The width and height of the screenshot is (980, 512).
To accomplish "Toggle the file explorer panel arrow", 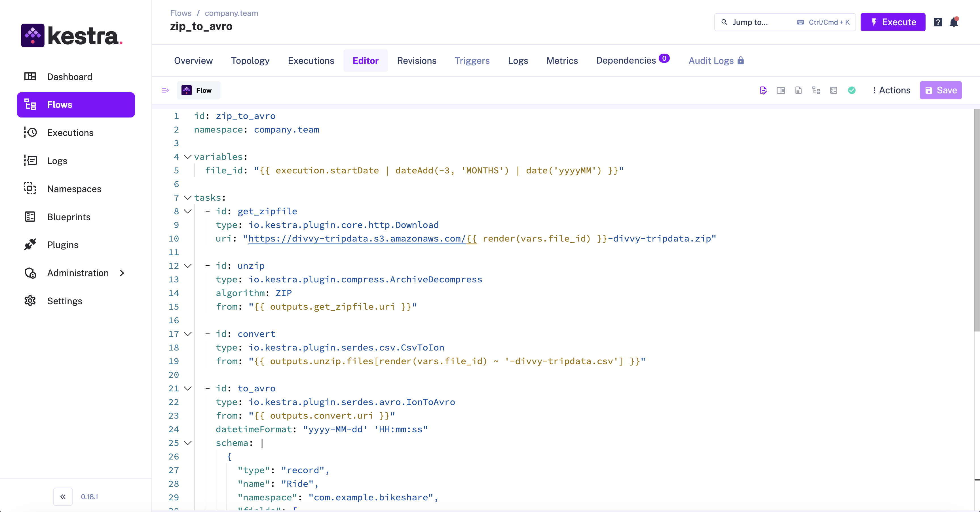I will (x=165, y=90).
